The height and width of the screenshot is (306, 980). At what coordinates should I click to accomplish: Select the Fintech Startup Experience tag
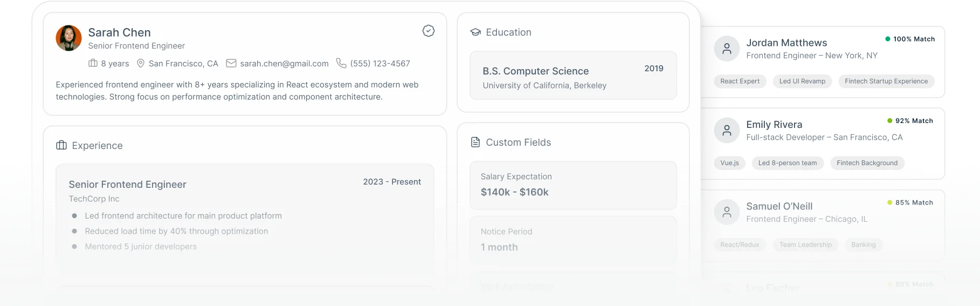click(x=887, y=81)
